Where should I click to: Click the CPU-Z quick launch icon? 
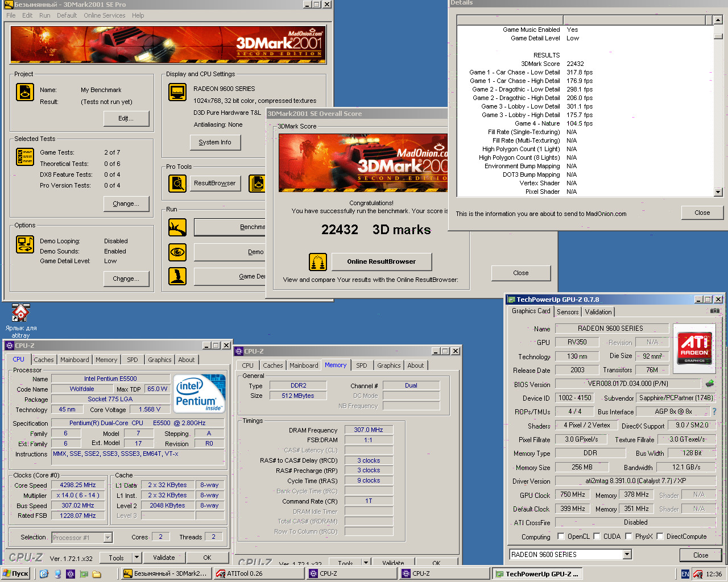70,574
